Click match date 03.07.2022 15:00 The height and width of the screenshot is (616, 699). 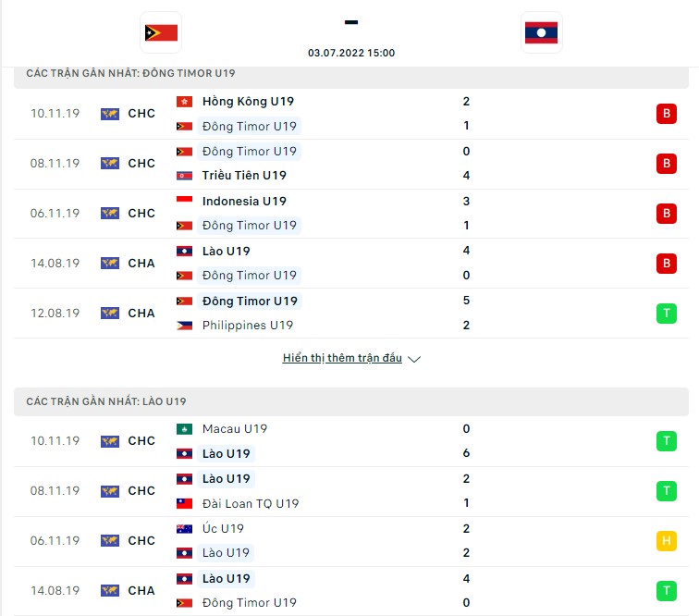click(351, 53)
